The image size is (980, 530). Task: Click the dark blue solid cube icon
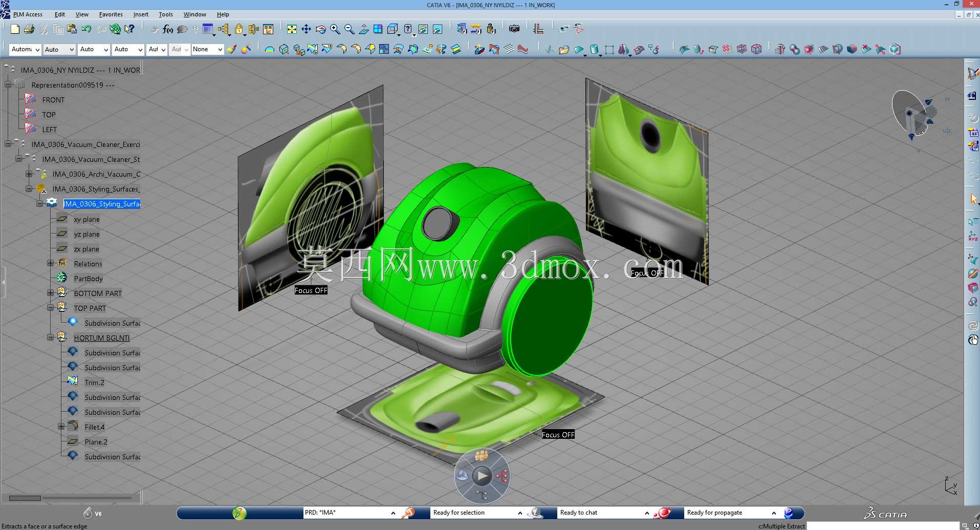pos(852,49)
